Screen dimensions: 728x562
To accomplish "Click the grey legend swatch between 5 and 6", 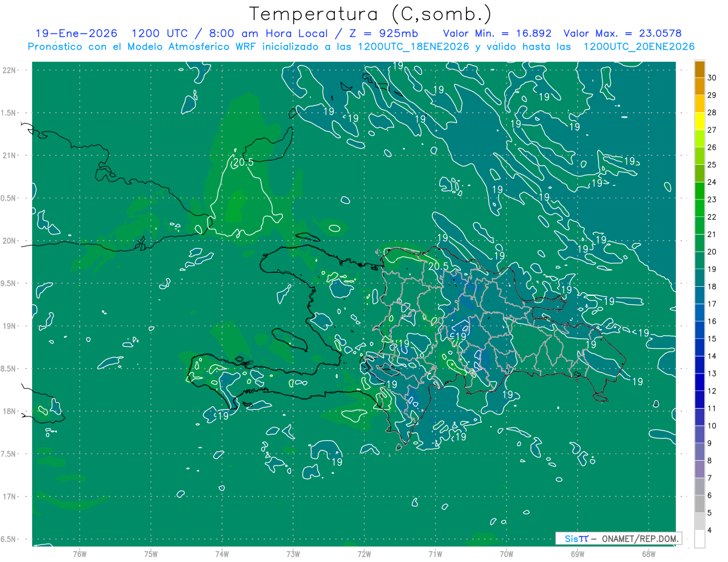I will (x=699, y=505).
